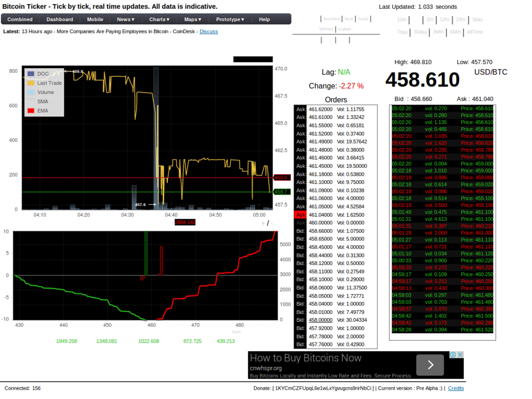Viewport: 532px width, 399px height.
Task: Select the 7day time range
Action: [x=403, y=32]
